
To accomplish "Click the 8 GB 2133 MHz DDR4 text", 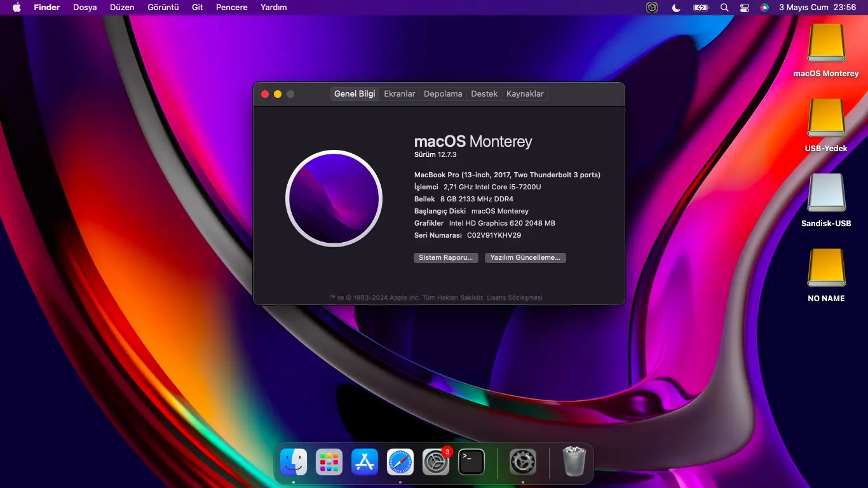I will [477, 199].
